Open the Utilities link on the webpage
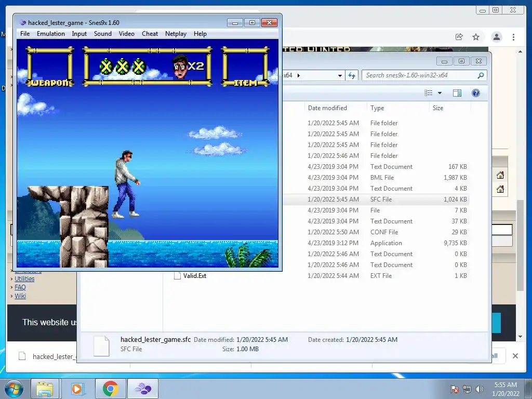 24,278
